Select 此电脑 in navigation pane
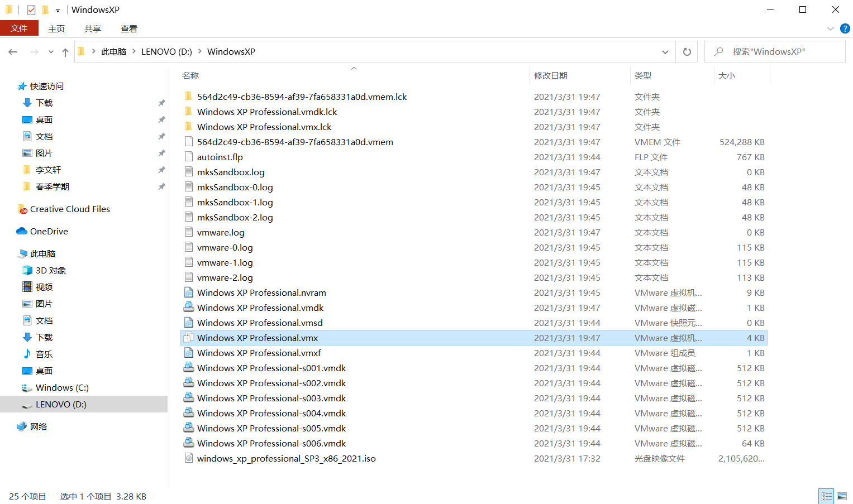Image resolution: width=853 pixels, height=504 pixels. (x=43, y=254)
